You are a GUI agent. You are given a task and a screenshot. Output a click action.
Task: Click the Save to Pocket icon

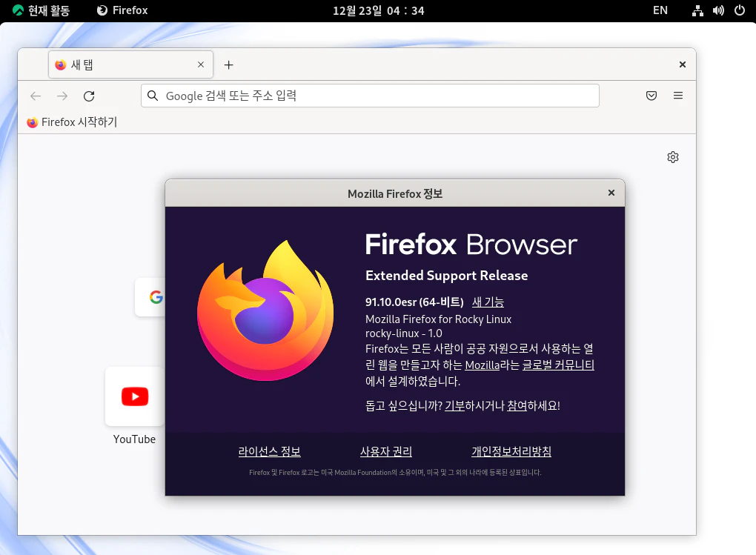click(651, 96)
